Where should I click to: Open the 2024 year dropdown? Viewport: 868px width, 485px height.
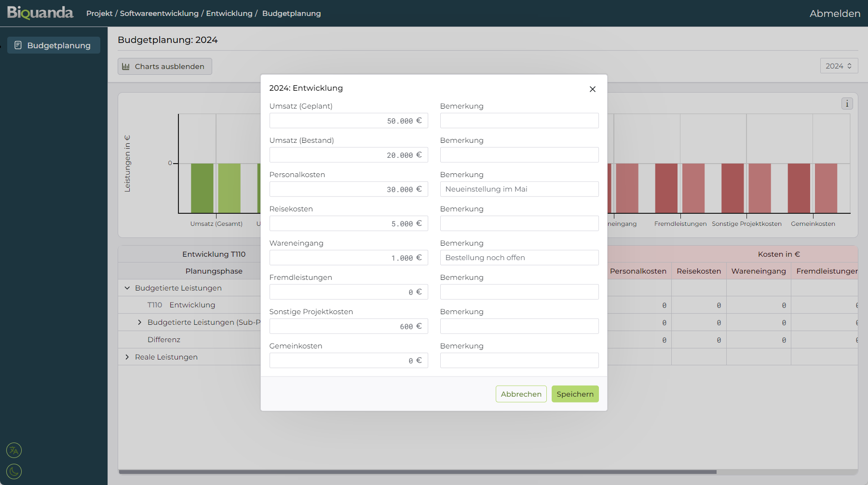(839, 66)
